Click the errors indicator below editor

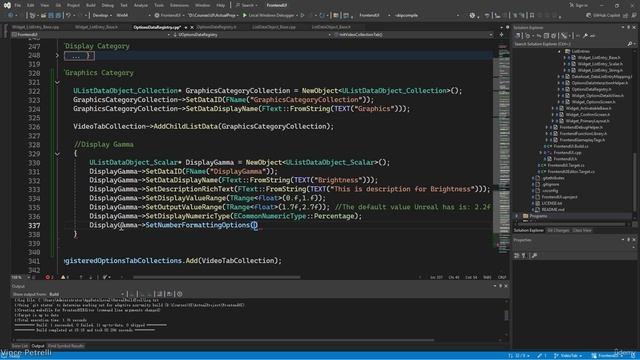coord(49,278)
